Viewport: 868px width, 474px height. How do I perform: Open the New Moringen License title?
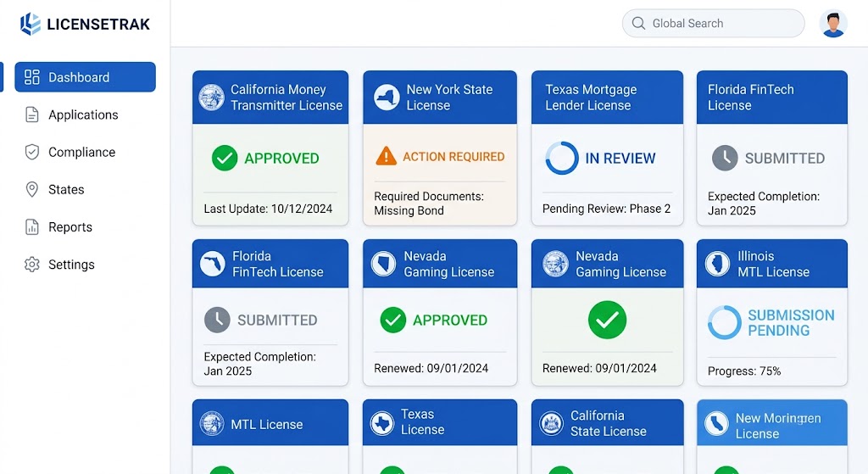(x=778, y=426)
